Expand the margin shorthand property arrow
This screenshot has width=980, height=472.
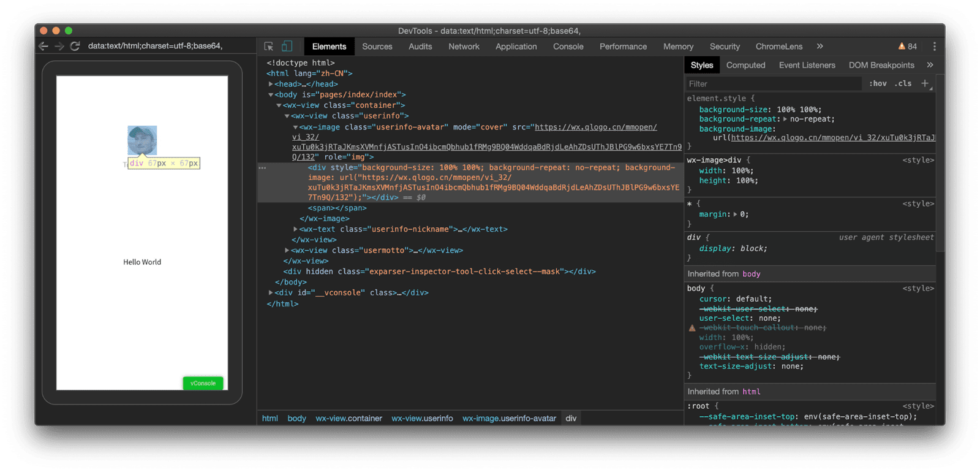(736, 215)
